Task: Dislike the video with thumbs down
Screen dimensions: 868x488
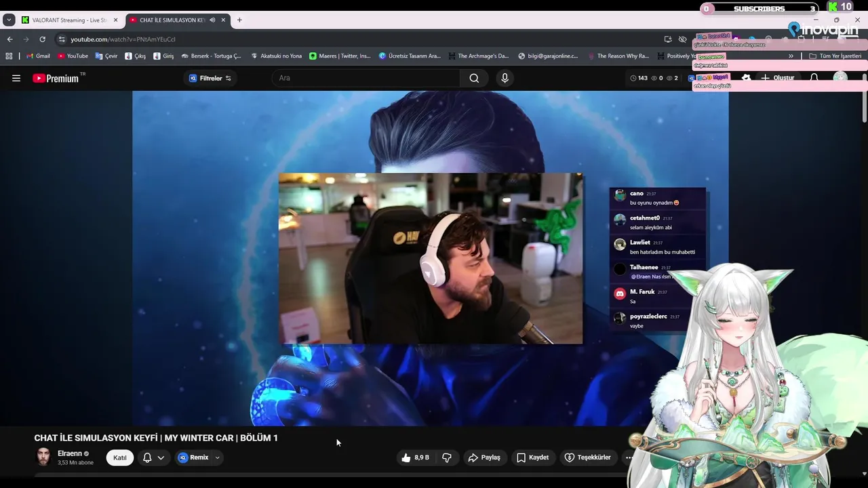Action: [447, 457]
